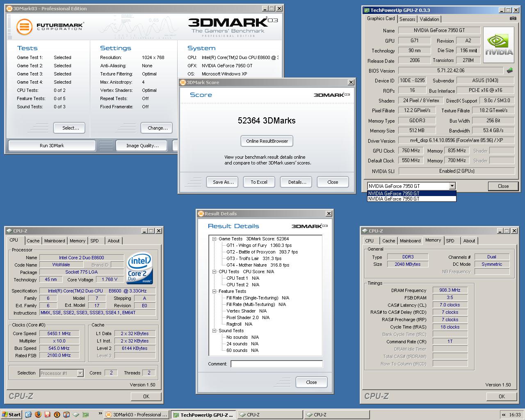Click the Close button in GPU-Z
The height and width of the screenshot is (420, 525).
(503, 186)
